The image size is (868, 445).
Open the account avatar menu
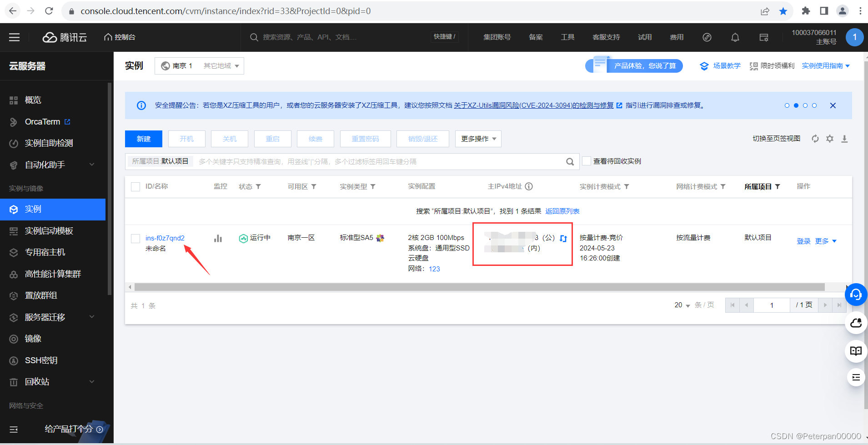click(854, 37)
